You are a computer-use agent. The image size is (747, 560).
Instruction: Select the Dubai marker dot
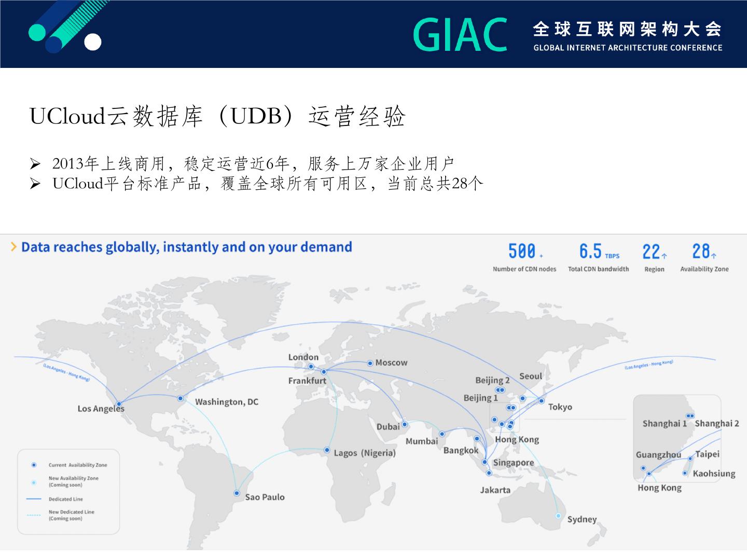tap(405, 424)
